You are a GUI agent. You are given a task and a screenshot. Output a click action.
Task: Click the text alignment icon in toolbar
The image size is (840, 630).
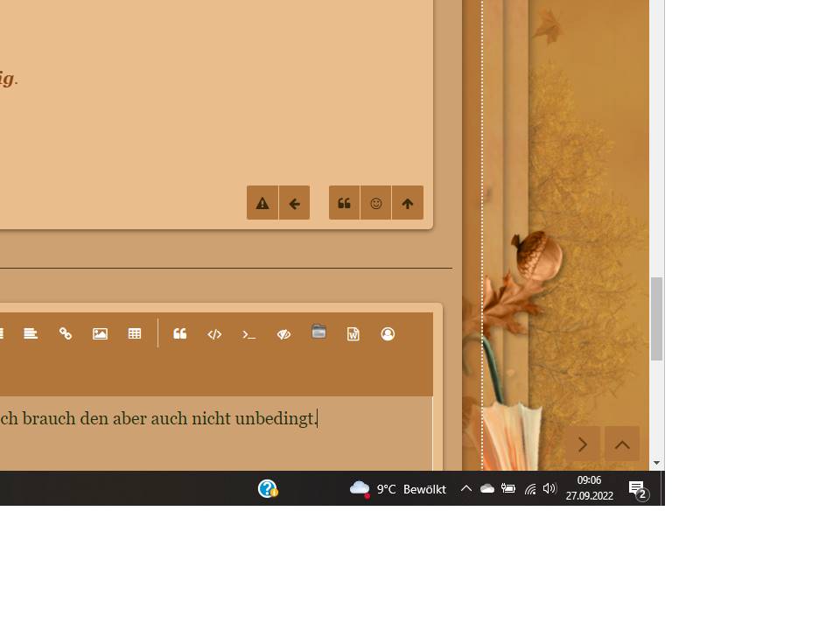[x=31, y=333]
